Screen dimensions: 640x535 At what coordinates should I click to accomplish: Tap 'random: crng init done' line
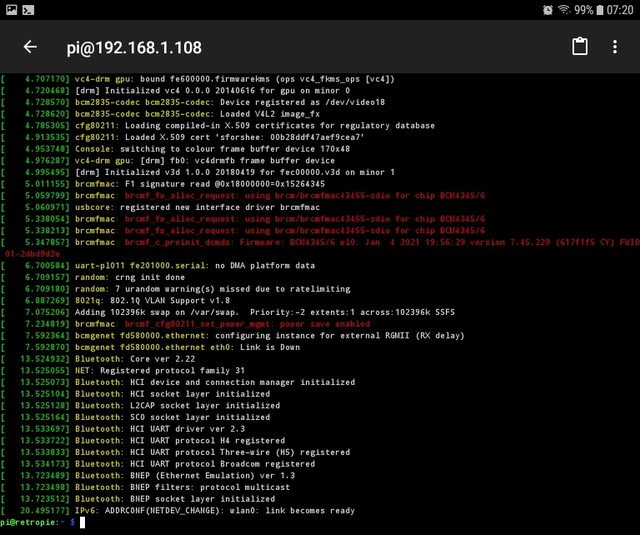point(93,277)
